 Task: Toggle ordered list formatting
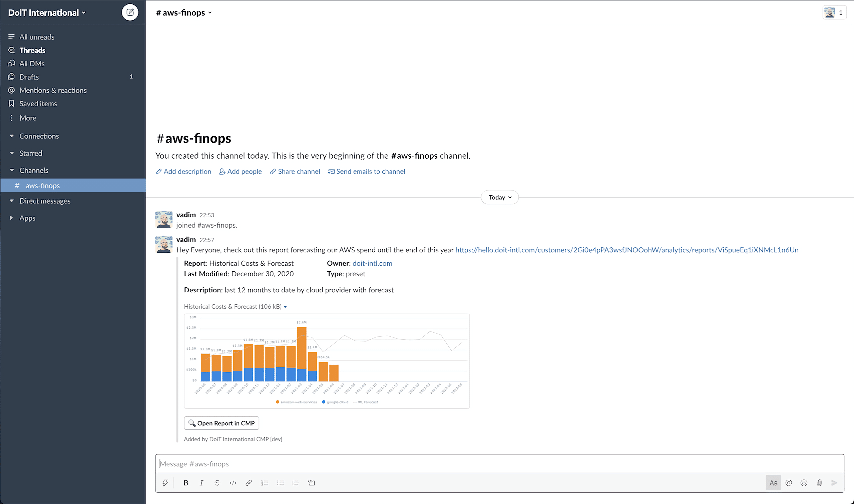point(265,483)
